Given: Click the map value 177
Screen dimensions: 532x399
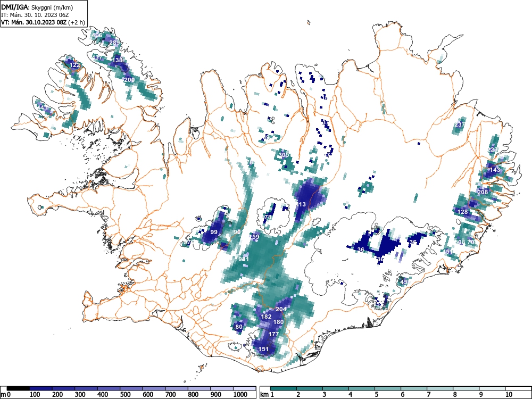Looking at the screenshot, I should pos(273,334).
